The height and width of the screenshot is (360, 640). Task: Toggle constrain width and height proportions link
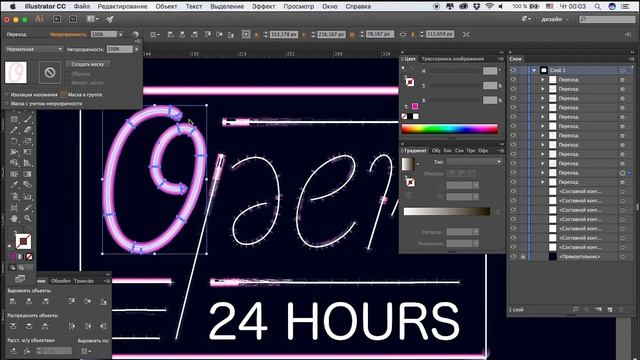[x=403, y=35]
